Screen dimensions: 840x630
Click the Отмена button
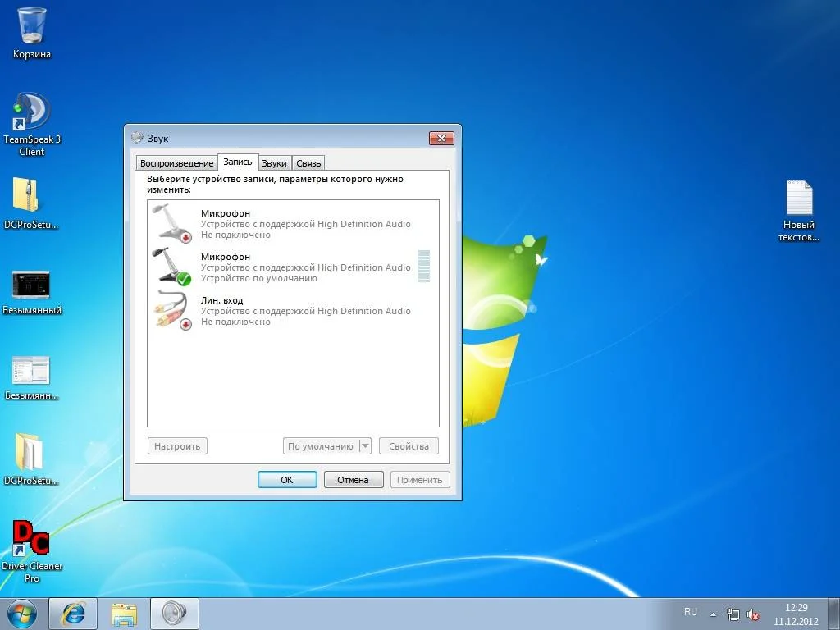pos(353,480)
